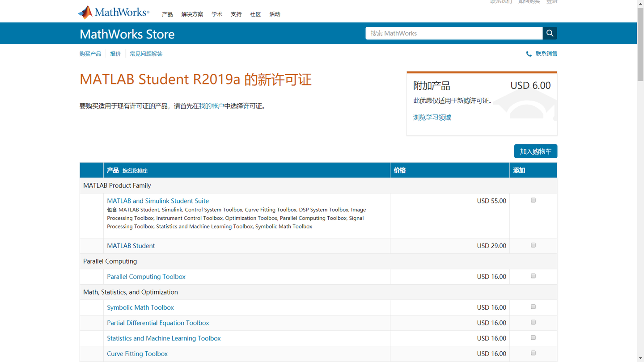Viewport: 644px width, 362px height.
Task: Click the scrollbar up arrow
Action: point(640,4)
